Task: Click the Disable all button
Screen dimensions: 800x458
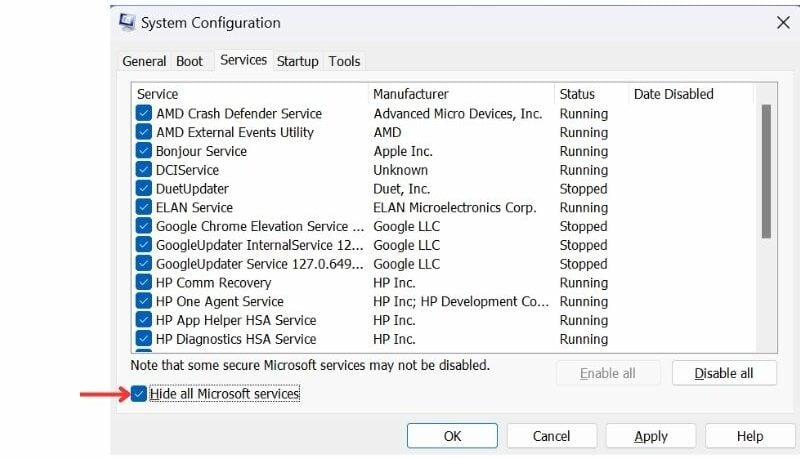Action: (724, 373)
